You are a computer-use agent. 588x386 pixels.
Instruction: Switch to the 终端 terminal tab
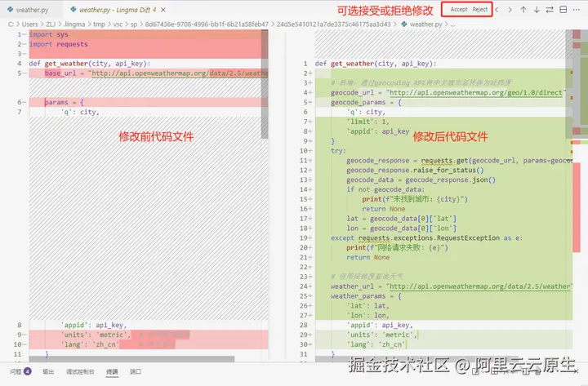click(x=112, y=371)
